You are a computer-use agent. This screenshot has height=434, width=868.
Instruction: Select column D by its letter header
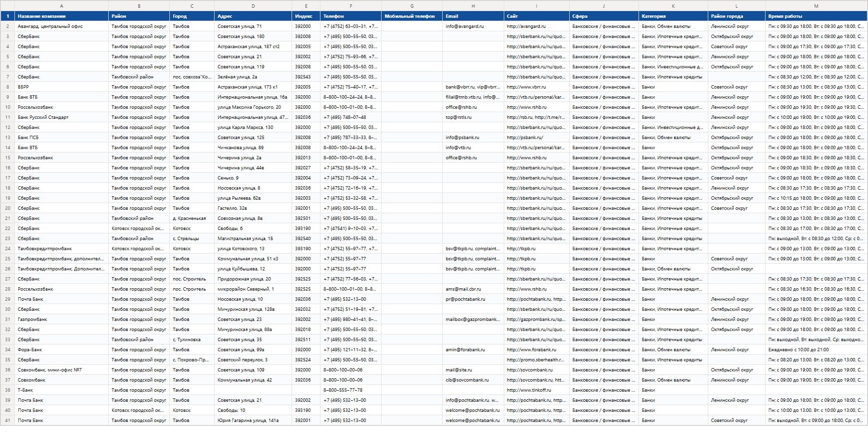[x=253, y=6]
